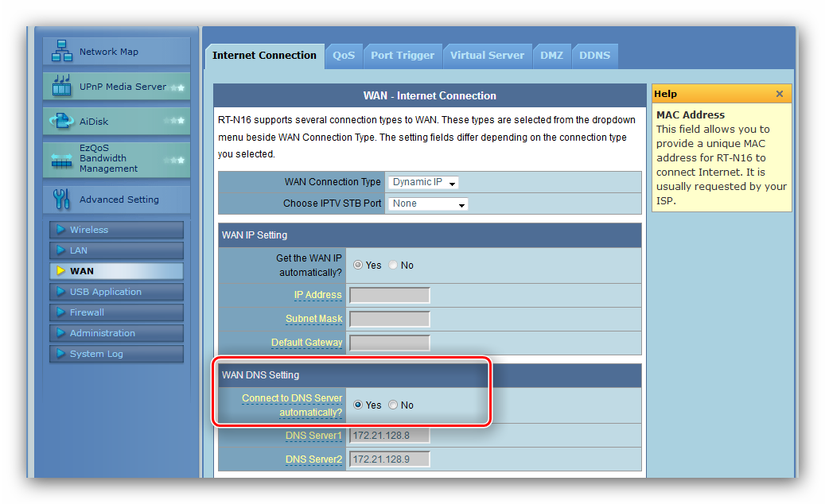Click the Advanced Setting tools icon
Screen dimensions: 825x504
coord(61,199)
